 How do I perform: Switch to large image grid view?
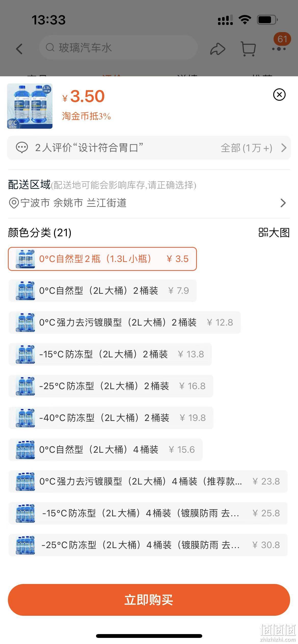tap(274, 232)
